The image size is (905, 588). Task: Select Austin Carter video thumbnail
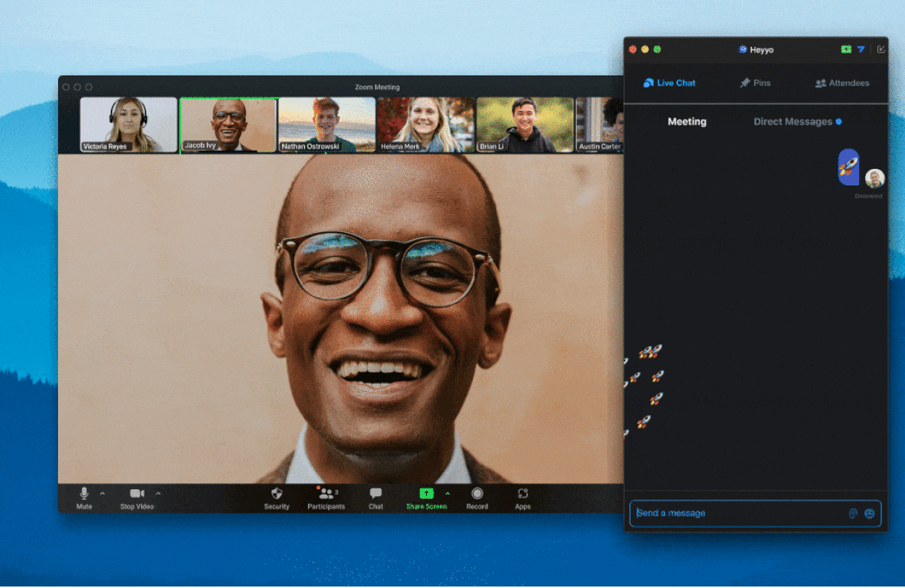click(600, 124)
